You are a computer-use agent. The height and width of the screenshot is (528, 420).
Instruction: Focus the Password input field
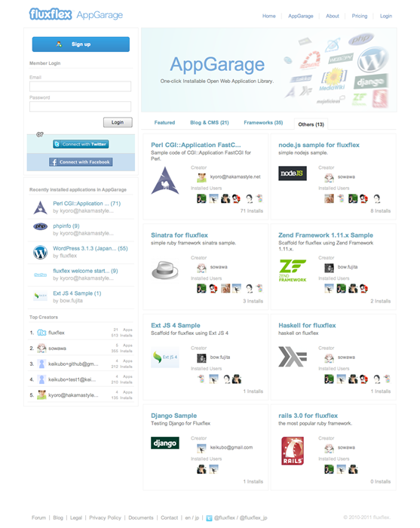80,107
